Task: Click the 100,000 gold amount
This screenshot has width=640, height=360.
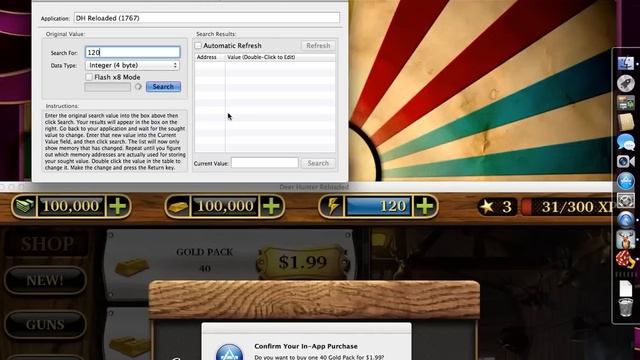Action: tap(224, 206)
